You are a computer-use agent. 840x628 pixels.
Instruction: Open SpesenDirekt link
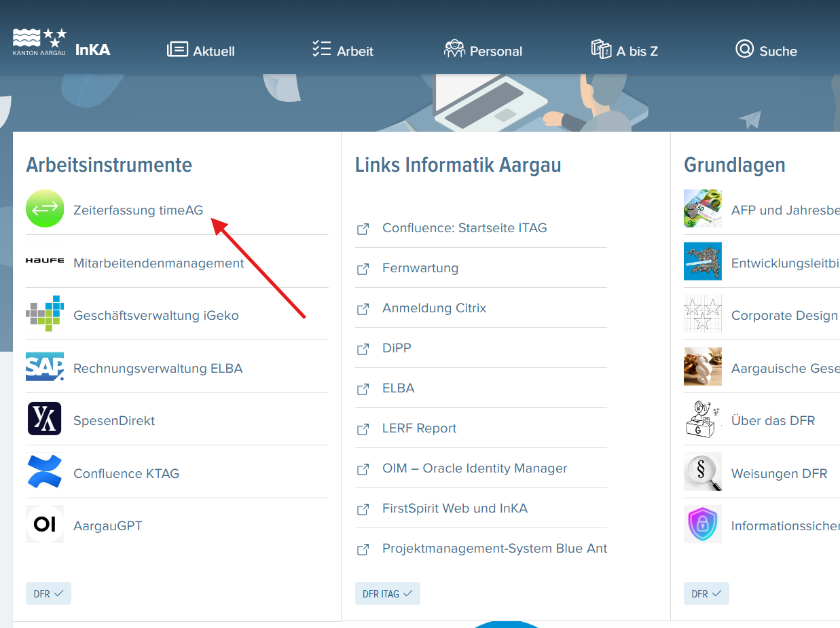(x=114, y=421)
